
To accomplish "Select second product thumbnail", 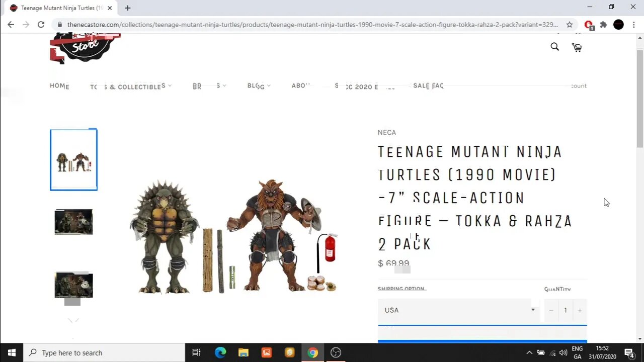I will [73, 222].
